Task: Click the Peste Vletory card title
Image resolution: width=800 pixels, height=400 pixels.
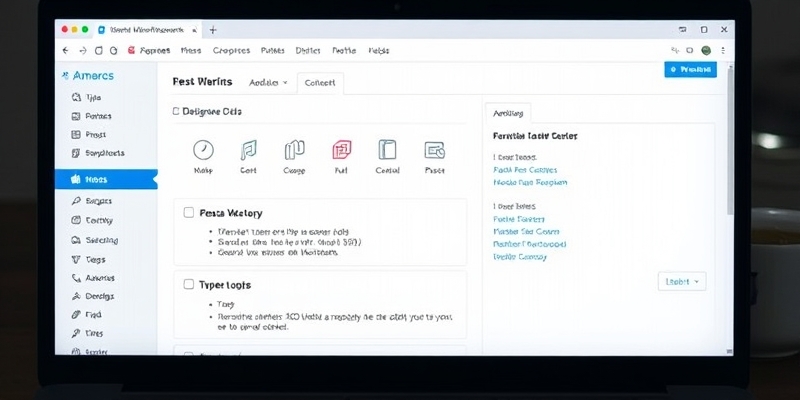Action: coord(231,213)
